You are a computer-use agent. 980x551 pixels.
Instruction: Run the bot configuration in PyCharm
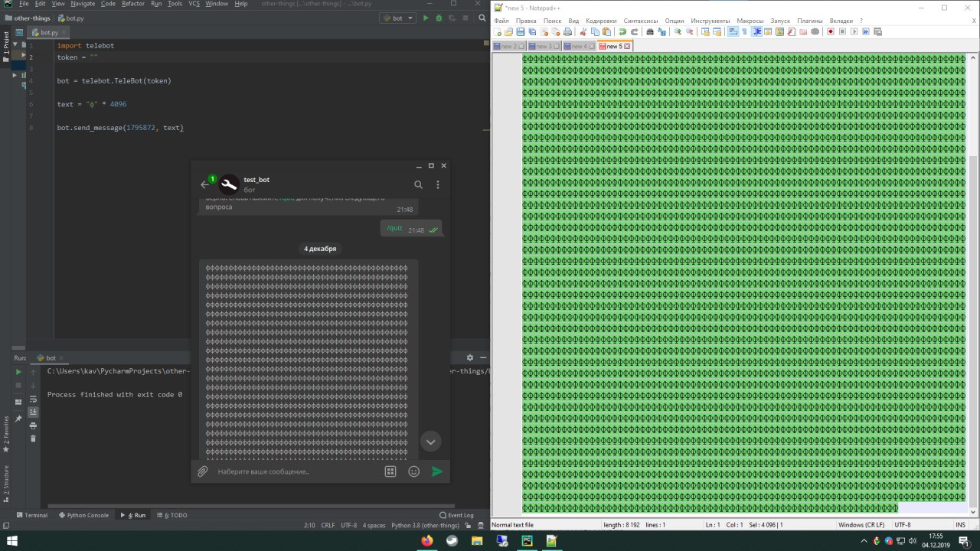(426, 18)
